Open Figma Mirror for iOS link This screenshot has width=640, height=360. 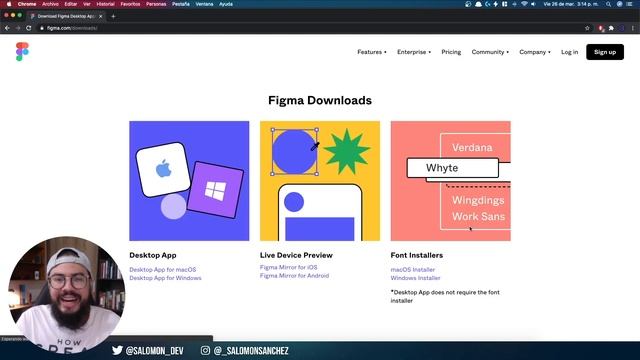tap(289, 267)
